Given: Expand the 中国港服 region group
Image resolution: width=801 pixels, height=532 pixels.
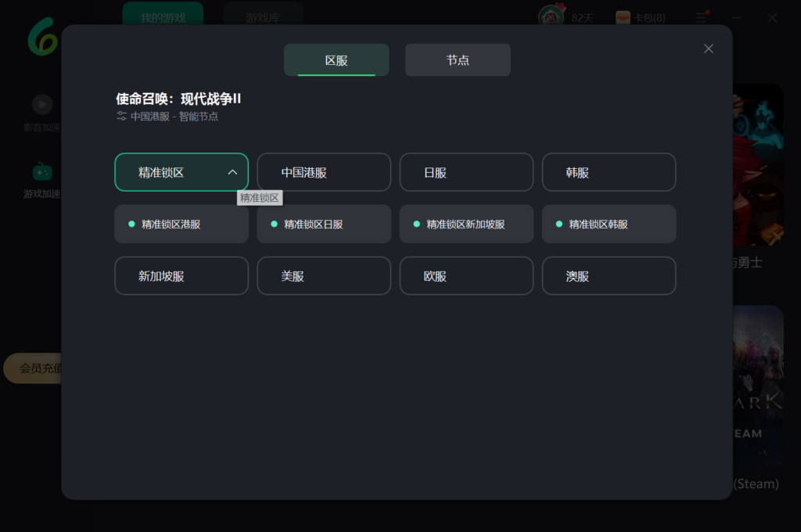Looking at the screenshot, I should (324, 172).
